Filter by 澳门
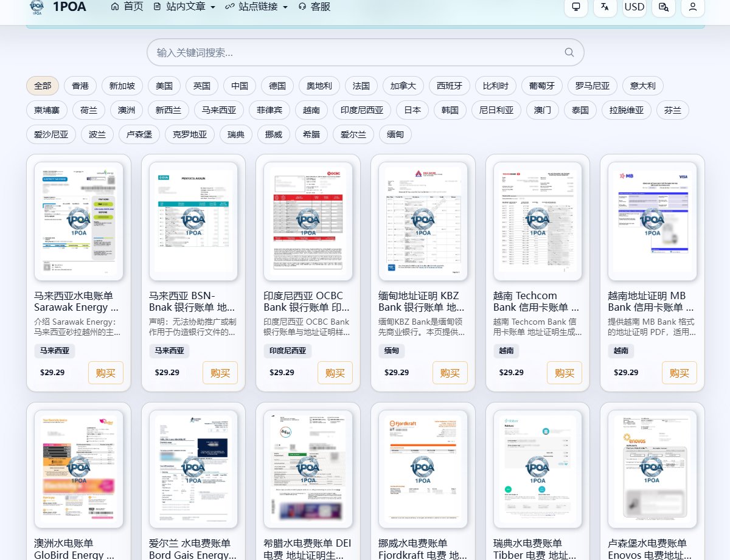The height and width of the screenshot is (560, 730). 543,110
